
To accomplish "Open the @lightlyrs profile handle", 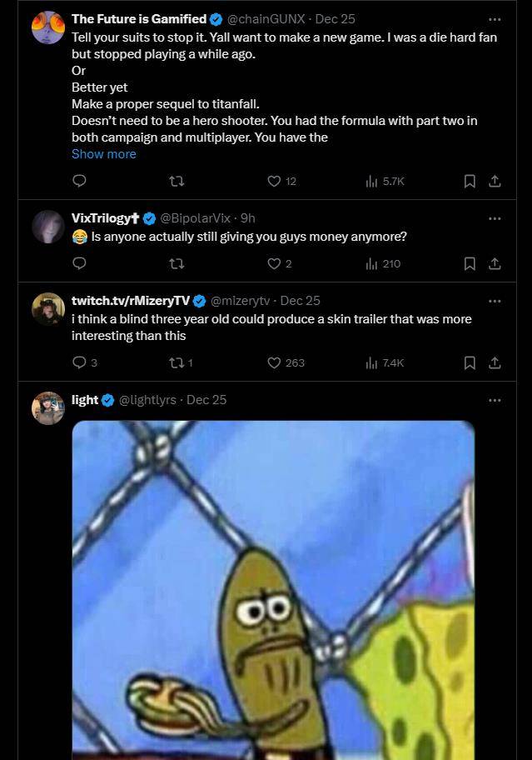I will 148,400.
